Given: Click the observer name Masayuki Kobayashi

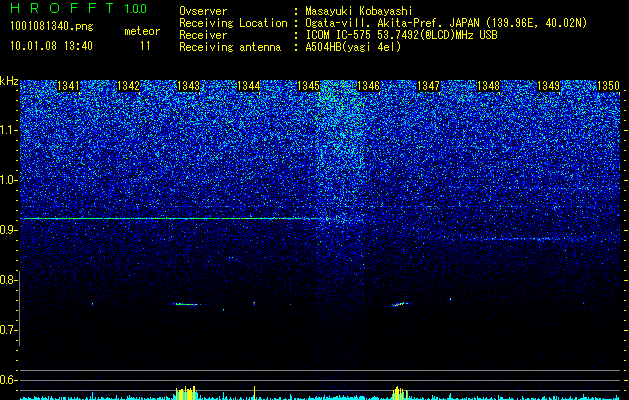Looking at the screenshot, I should (x=359, y=11).
